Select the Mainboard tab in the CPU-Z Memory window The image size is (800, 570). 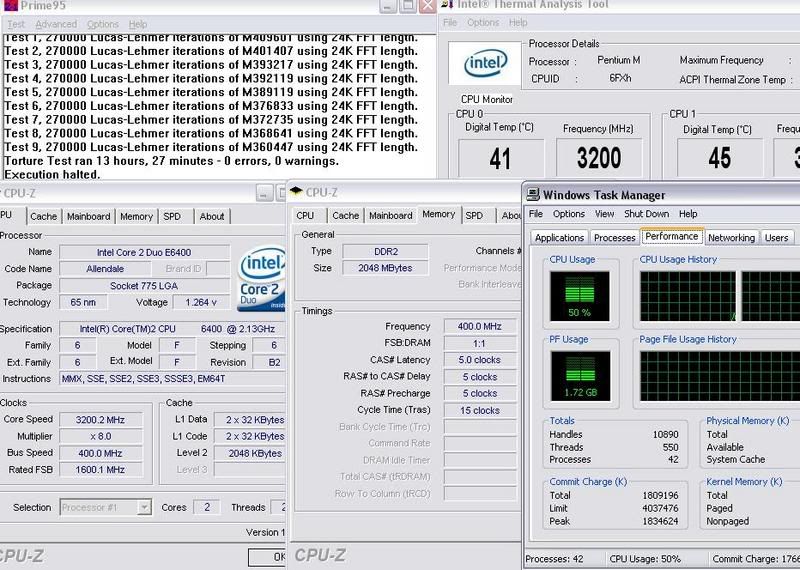[390, 215]
